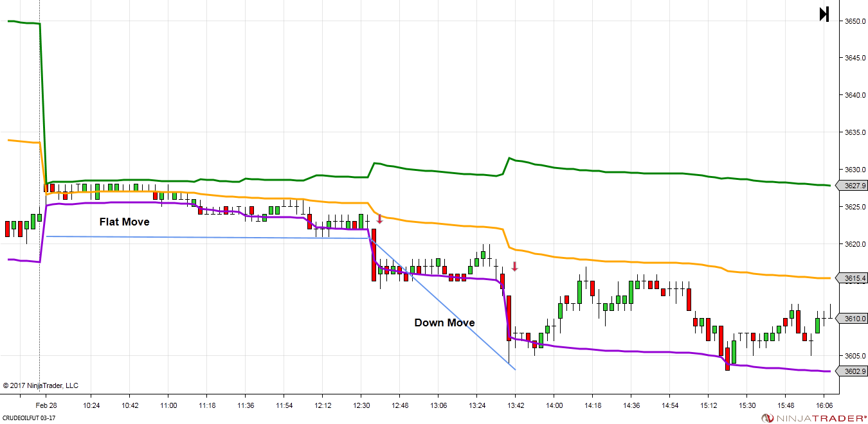Select the orange 3615.4 price marker
868x424 pixels.
[x=851, y=278]
